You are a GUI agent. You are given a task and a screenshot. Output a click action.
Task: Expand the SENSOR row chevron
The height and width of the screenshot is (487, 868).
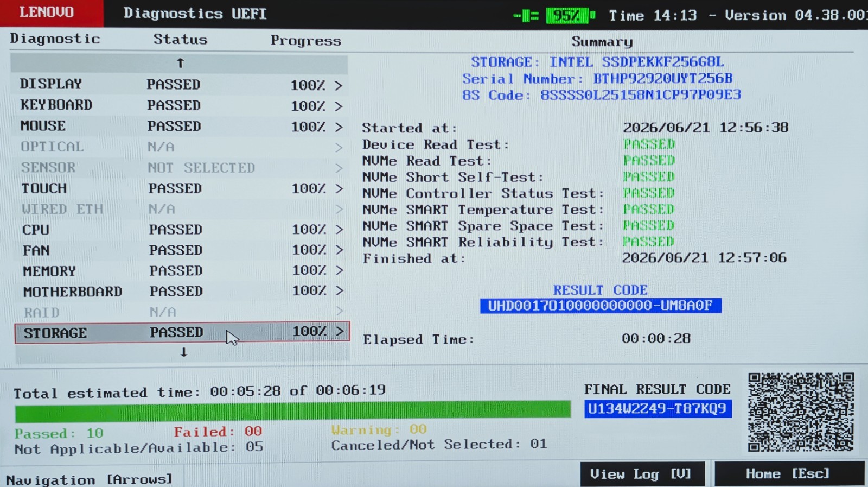[x=339, y=168]
